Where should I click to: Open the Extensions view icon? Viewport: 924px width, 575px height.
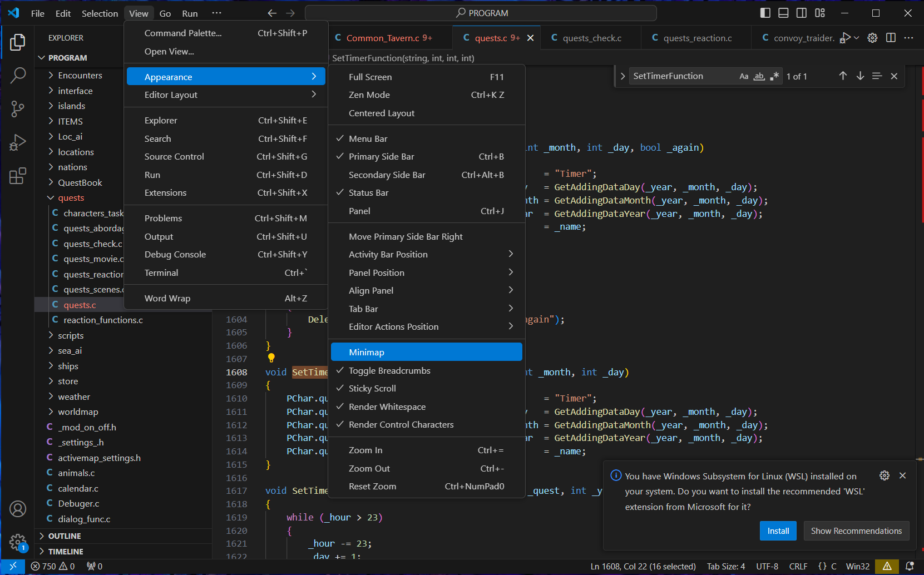18,176
